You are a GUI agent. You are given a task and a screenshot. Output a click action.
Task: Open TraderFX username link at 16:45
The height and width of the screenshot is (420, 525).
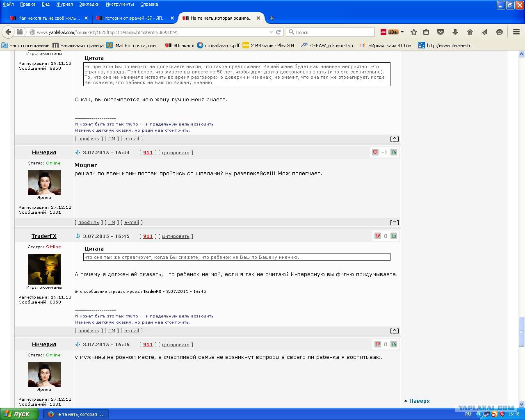point(44,236)
